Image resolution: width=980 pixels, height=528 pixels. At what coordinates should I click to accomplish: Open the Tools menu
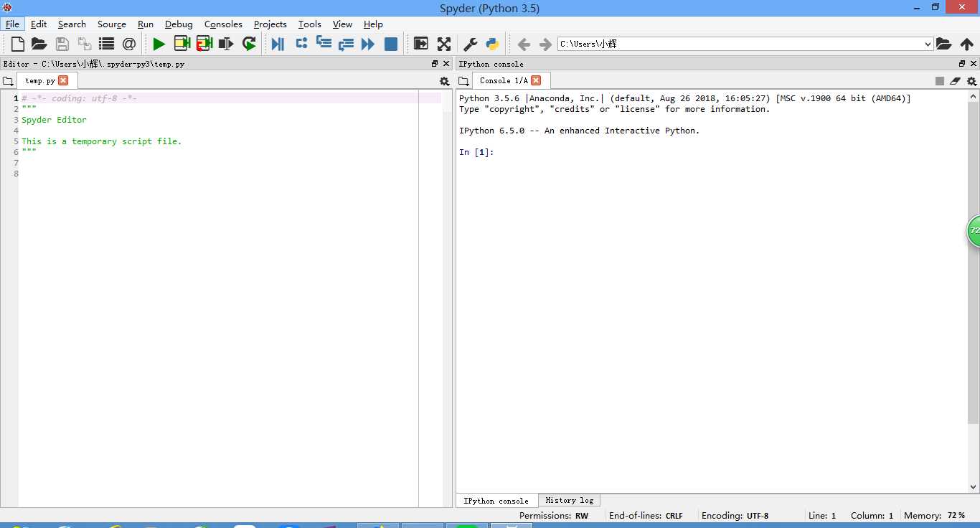click(310, 24)
